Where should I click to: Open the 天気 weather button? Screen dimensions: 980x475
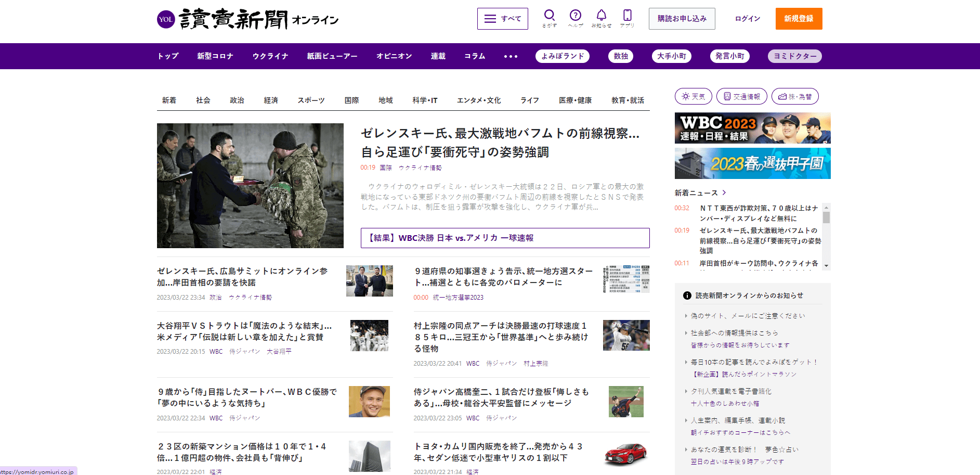(694, 96)
